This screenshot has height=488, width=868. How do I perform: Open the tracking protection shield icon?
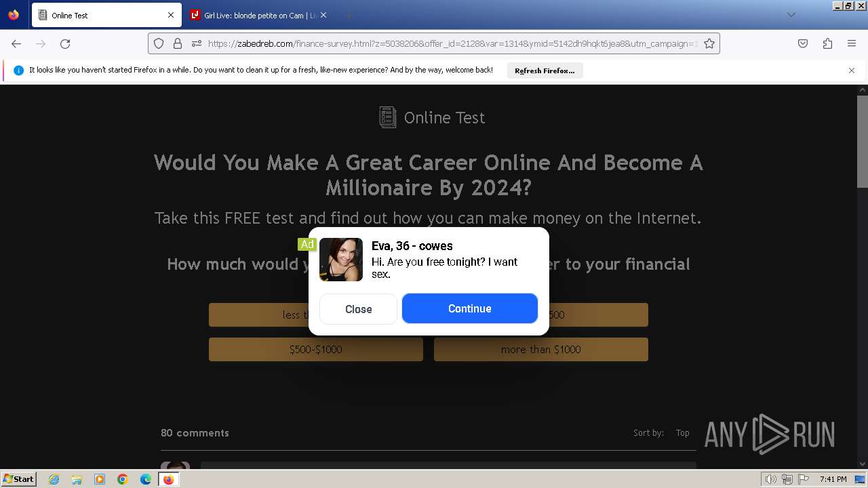(x=159, y=43)
